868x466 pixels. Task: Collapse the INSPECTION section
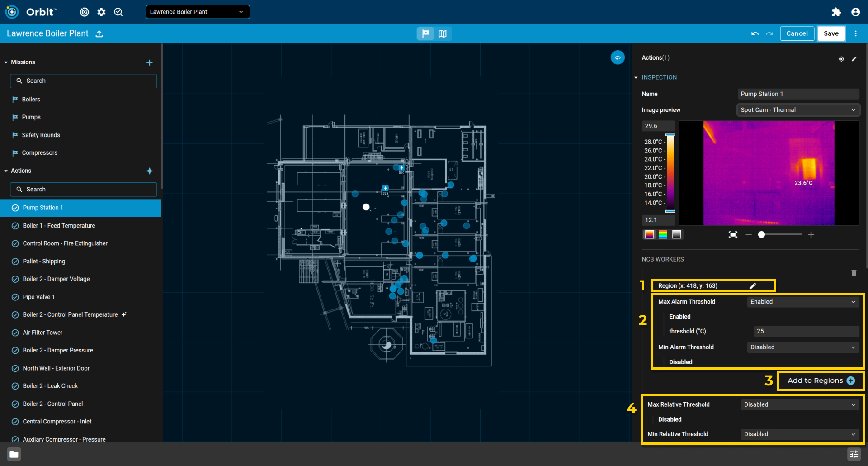[x=636, y=77]
